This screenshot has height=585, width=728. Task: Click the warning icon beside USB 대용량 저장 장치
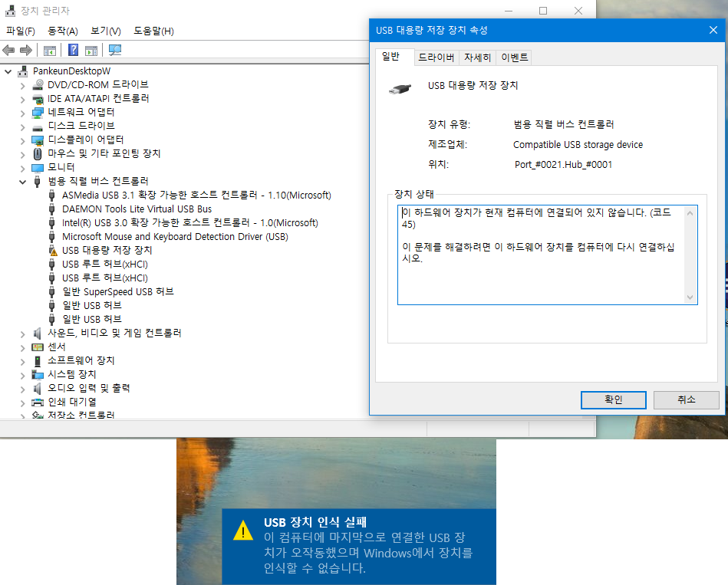(53, 251)
